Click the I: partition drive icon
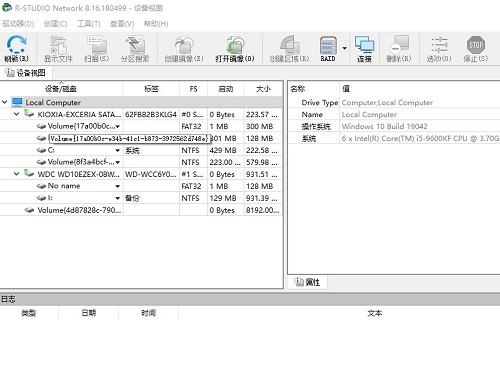Screen dimensions: 500x382 pyautogui.click(x=41, y=198)
